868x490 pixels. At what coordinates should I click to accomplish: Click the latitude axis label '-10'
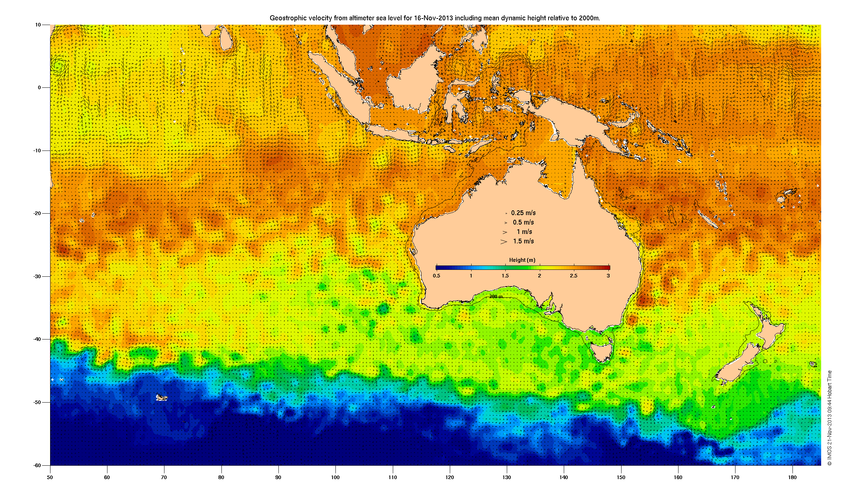pos(37,151)
